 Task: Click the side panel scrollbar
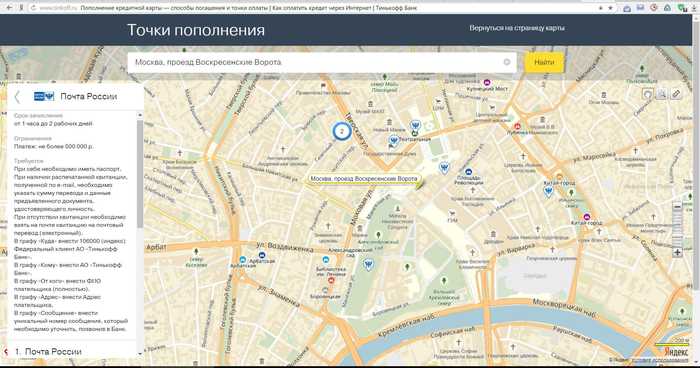pyautogui.click(x=140, y=174)
